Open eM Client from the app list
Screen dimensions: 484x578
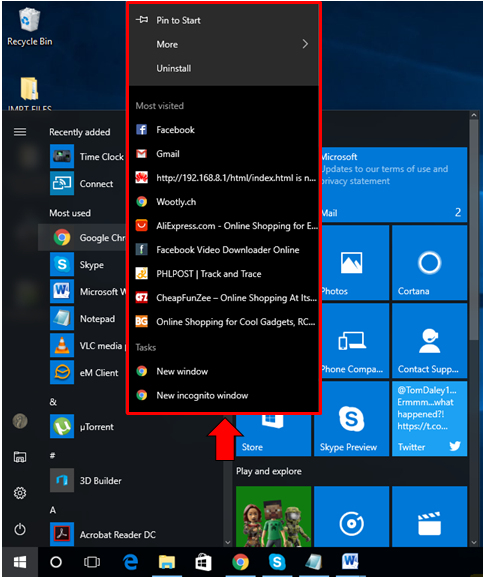87,373
